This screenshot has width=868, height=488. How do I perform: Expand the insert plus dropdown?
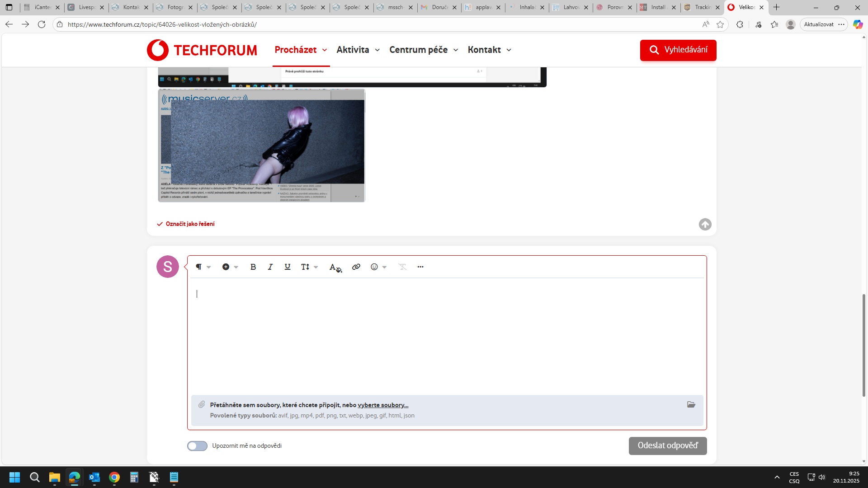[230, 267]
